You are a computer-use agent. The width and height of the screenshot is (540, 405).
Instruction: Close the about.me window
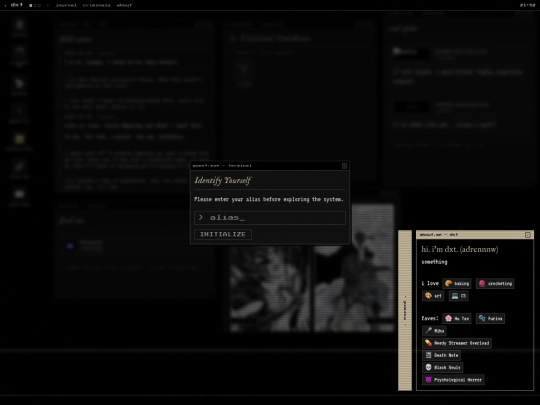528,235
